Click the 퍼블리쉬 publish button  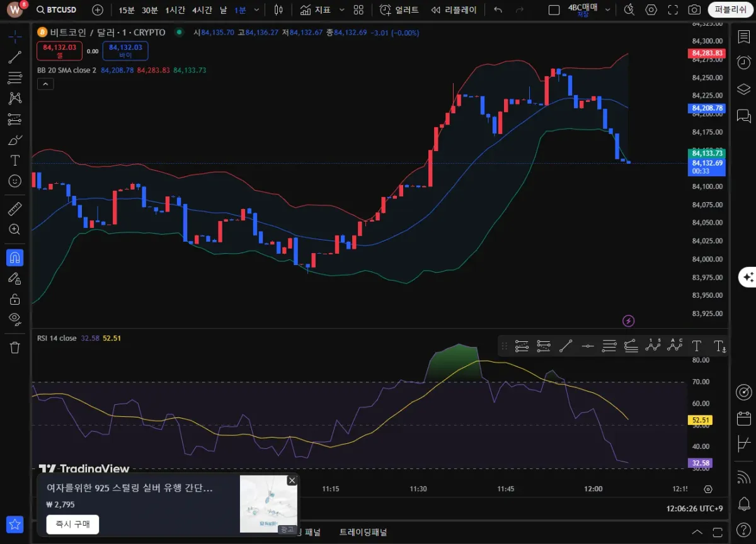pos(730,10)
